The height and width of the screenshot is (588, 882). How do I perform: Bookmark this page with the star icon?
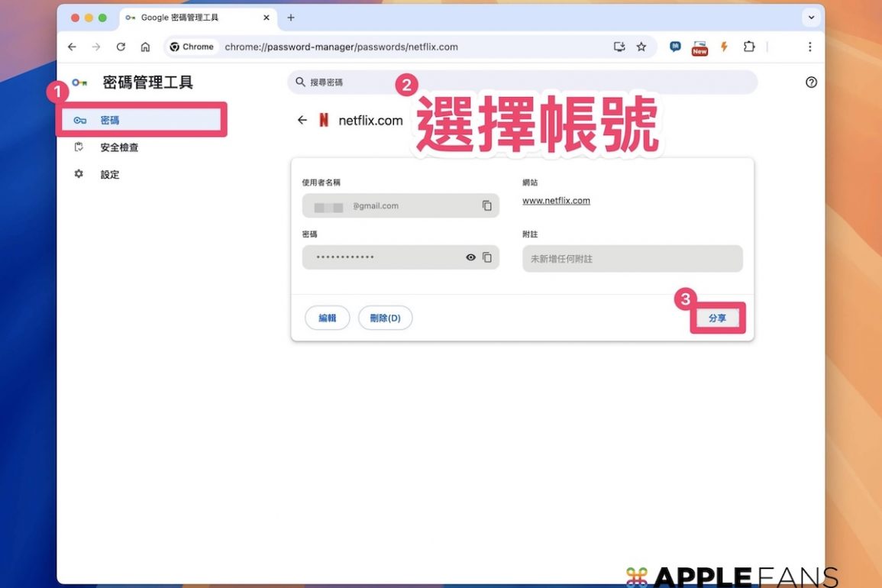[x=641, y=47]
